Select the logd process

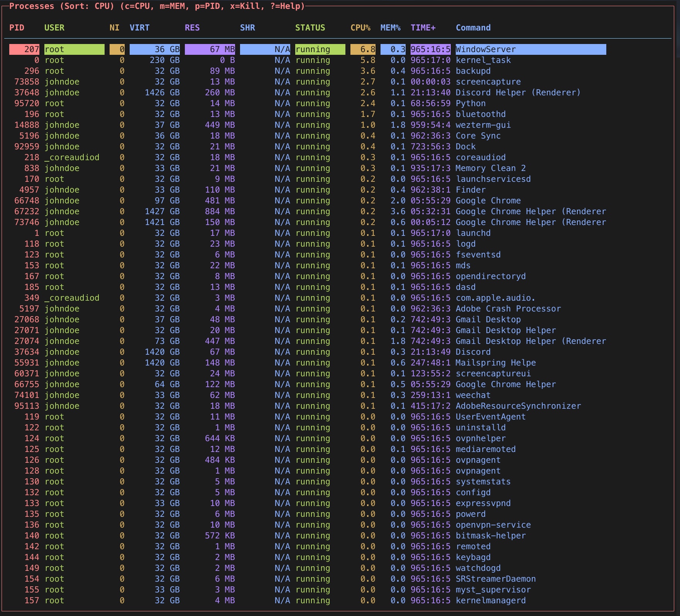click(308, 244)
